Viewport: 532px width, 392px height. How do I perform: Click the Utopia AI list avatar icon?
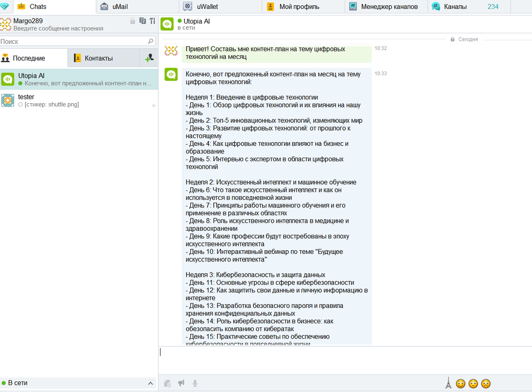click(x=8, y=79)
